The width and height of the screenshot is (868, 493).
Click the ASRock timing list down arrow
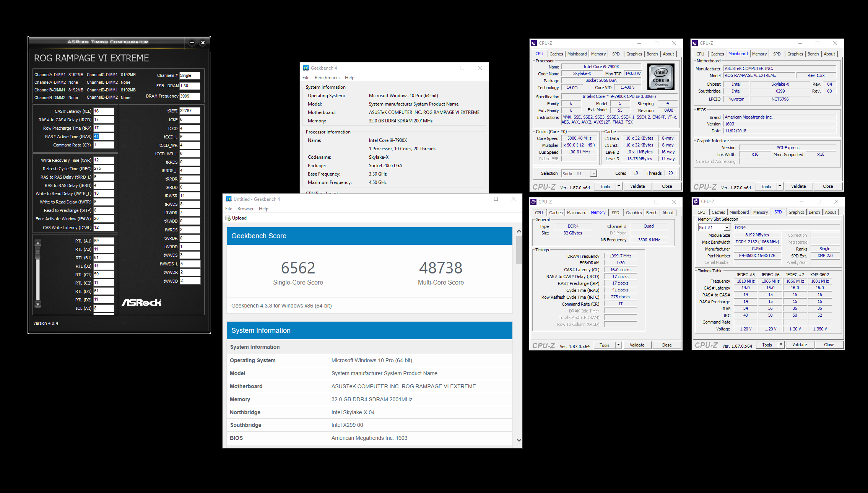[x=38, y=304]
